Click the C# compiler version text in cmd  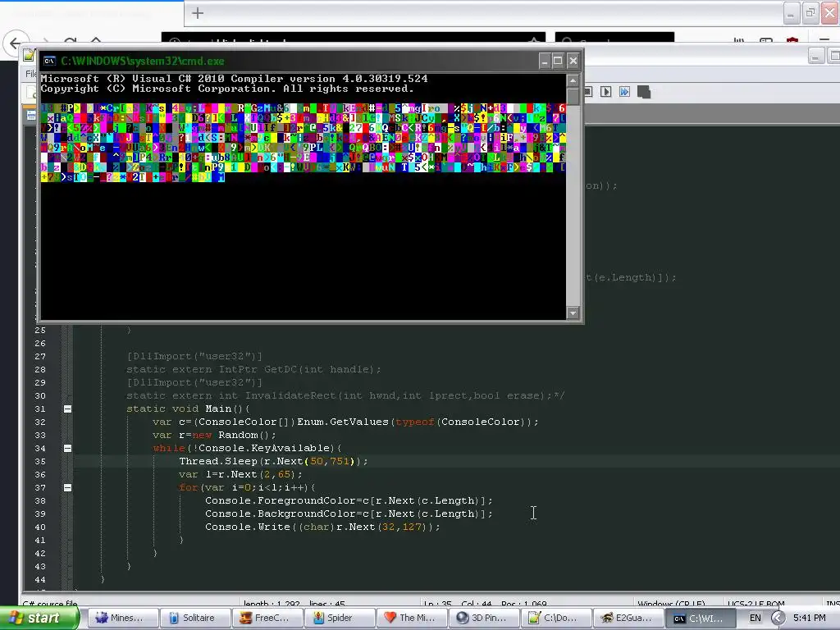[x=234, y=79]
